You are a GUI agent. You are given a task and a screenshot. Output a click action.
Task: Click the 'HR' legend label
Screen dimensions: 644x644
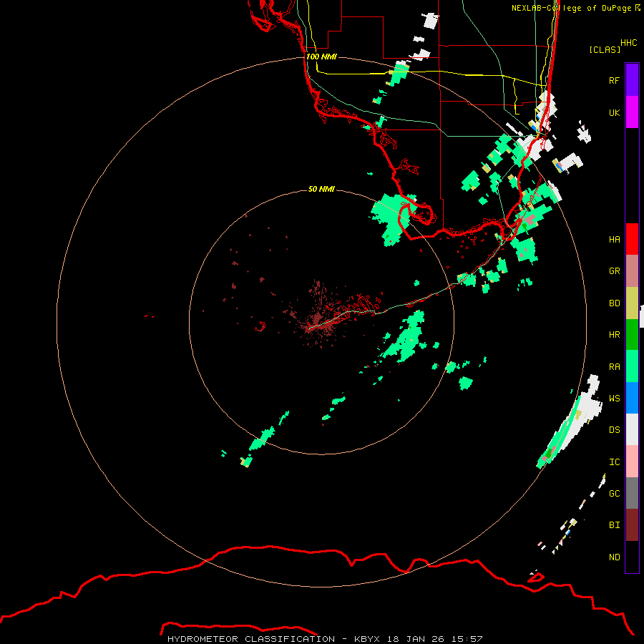click(615, 335)
